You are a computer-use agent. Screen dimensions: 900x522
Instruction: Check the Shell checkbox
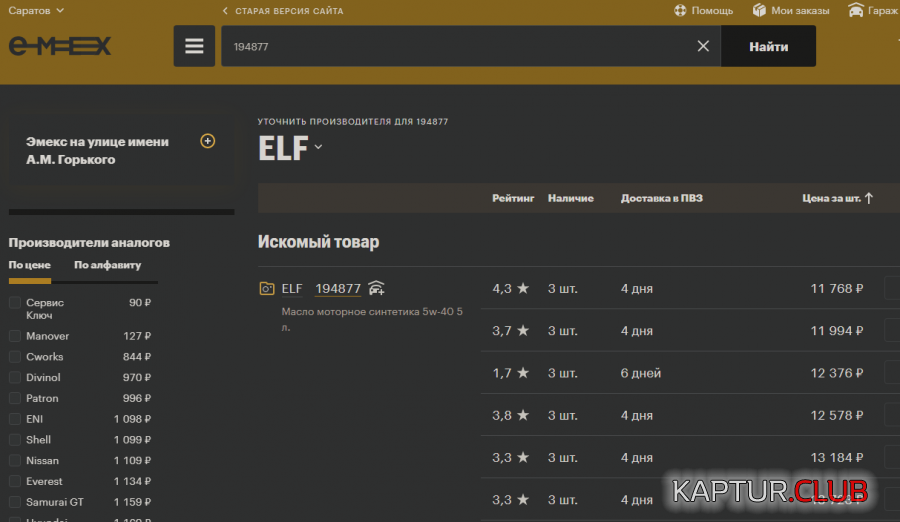tap(15, 439)
